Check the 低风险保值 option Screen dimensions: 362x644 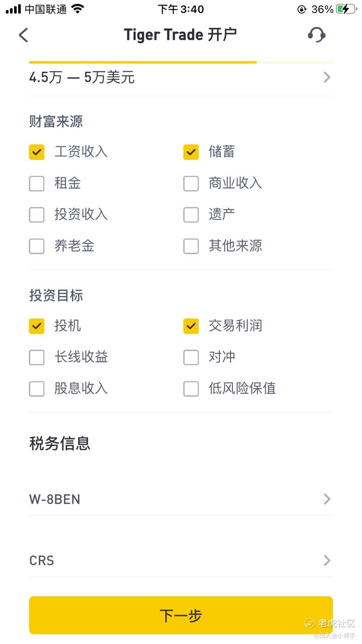click(191, 389)
